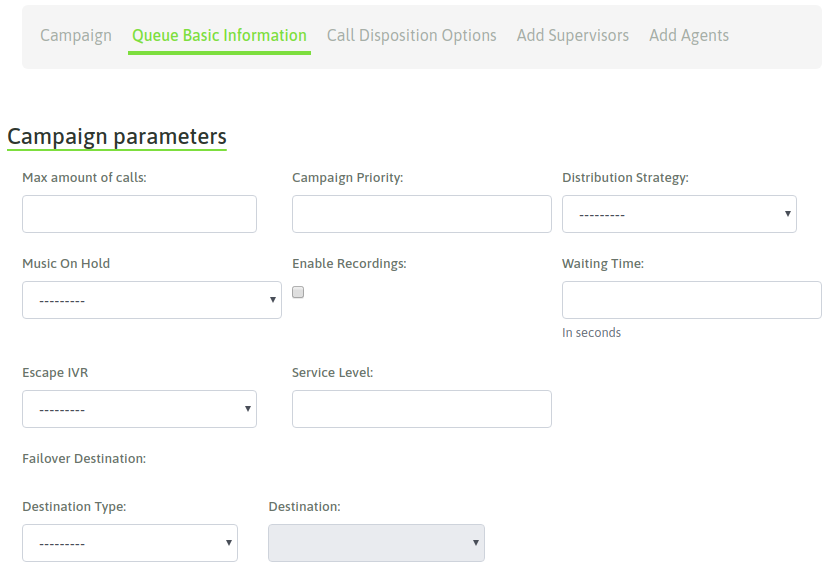Click the Distribution Strategy dropdown arrow
The height and width of the screenshot is (574, 830).
point(788,214)
